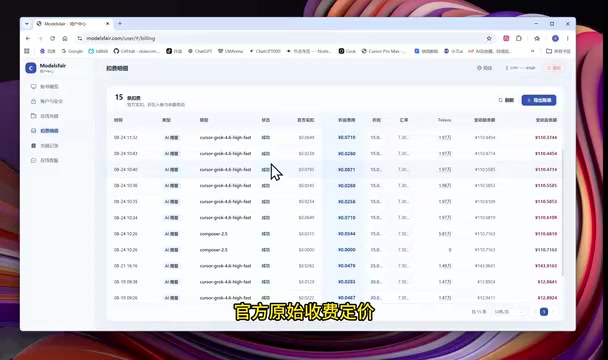The image size is (608, 360).
Task: Open the browser profile avatar
Action: tap(555, 38)
